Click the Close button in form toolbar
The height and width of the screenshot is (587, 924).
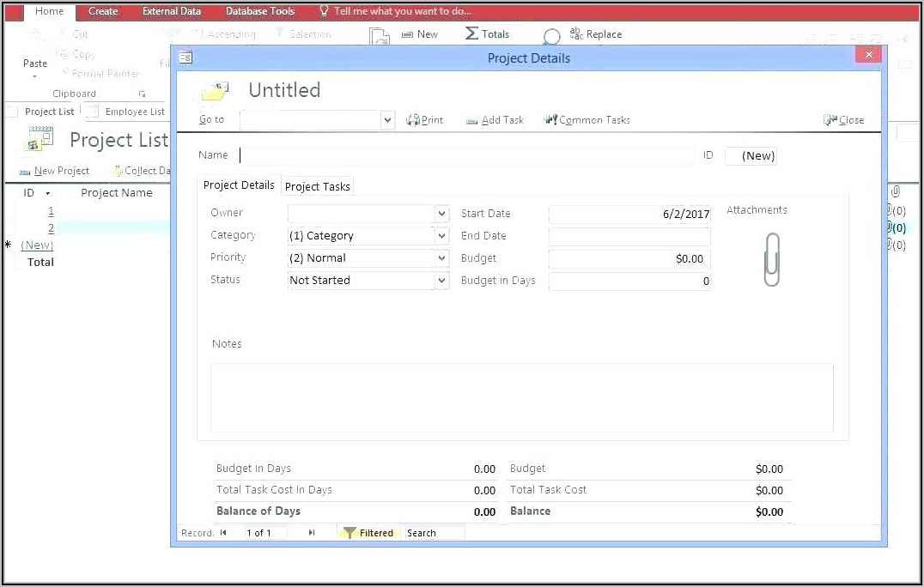tap(843, 120)
